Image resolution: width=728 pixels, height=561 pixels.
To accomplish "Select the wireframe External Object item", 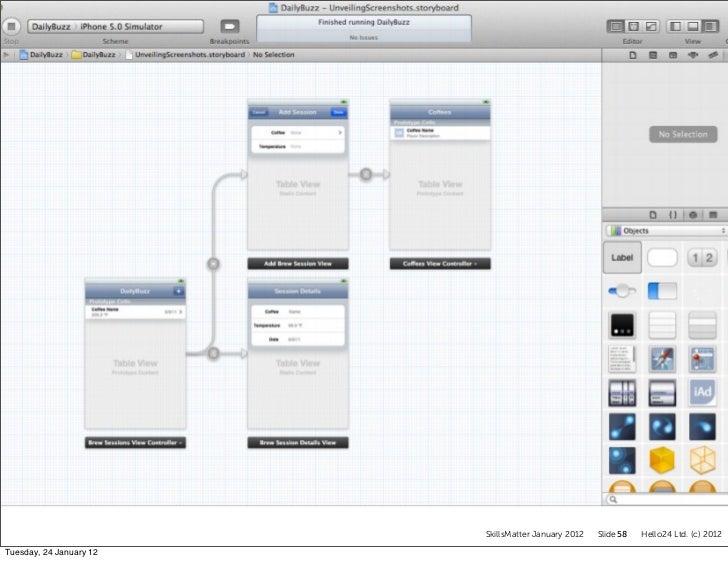I will 702,460.
